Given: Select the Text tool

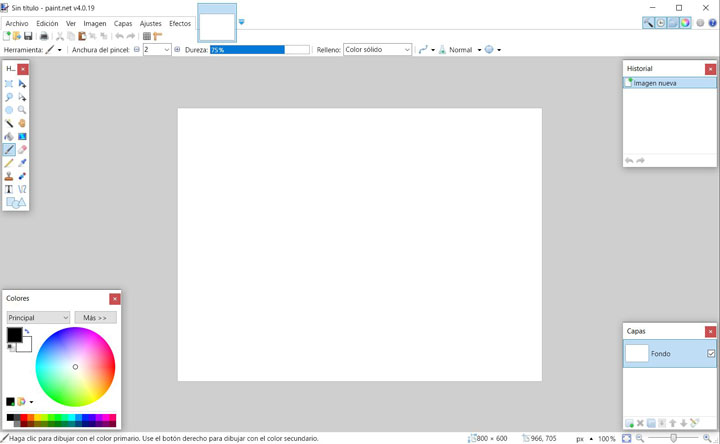Looking at the screenshot, I should (9, 189).
